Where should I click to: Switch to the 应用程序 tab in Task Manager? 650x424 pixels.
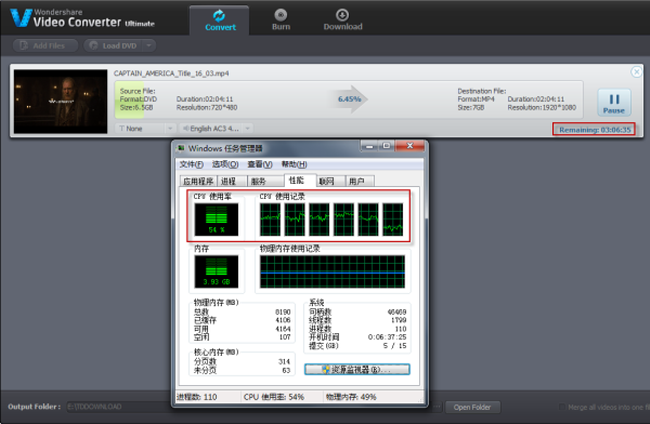[x=198, y=181]
